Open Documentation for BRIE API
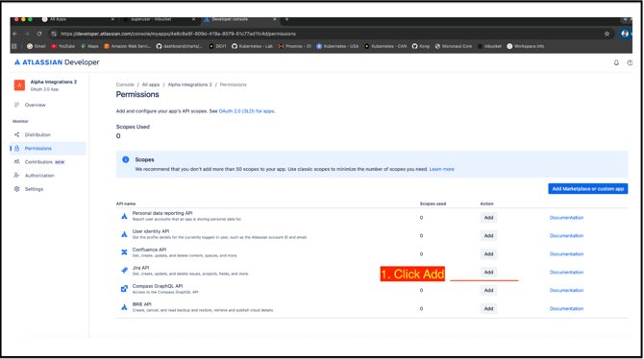This screenshot has height=359, width=644. [566, 308]
